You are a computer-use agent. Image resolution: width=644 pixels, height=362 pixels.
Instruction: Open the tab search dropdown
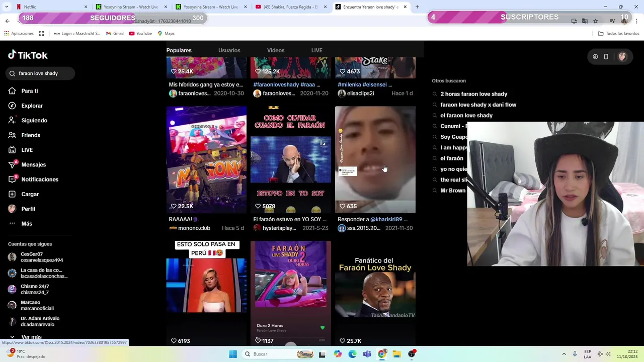pyautogui.click(x=7, y=7)
